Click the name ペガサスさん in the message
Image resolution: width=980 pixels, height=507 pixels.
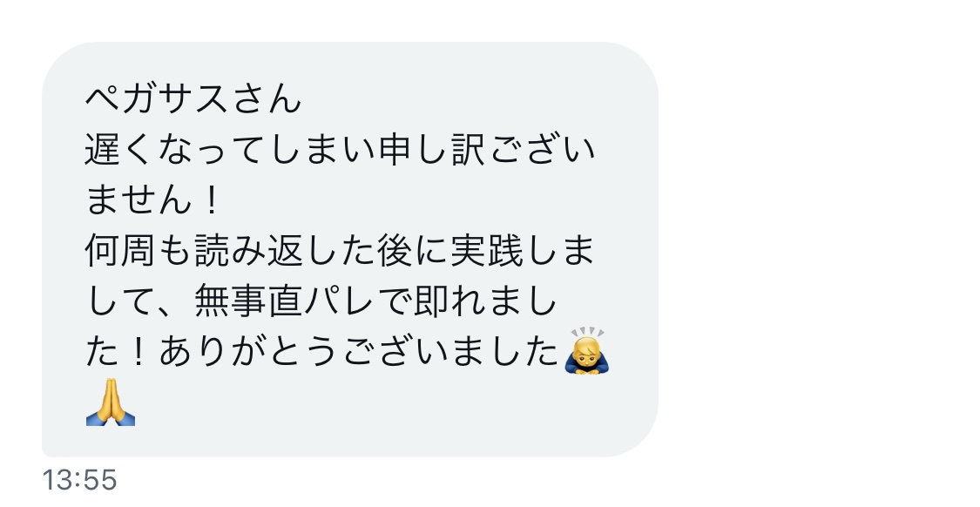[193, 99]
